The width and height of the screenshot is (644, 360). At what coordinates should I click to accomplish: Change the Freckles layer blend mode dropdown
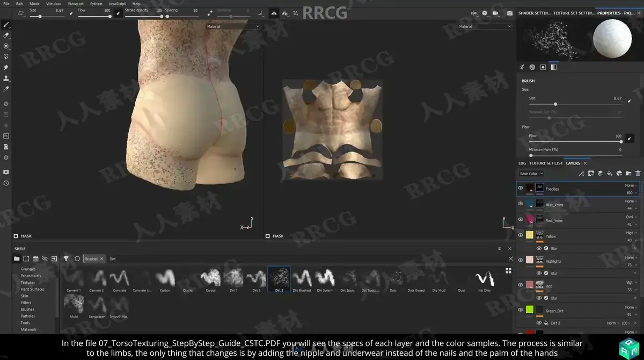631,185
